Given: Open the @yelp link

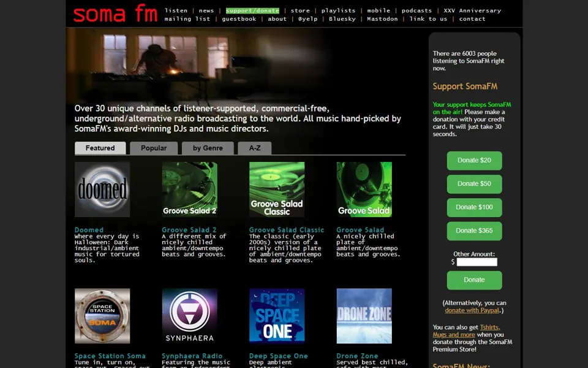Looking at the screenshot, I should tap(307, 19).
